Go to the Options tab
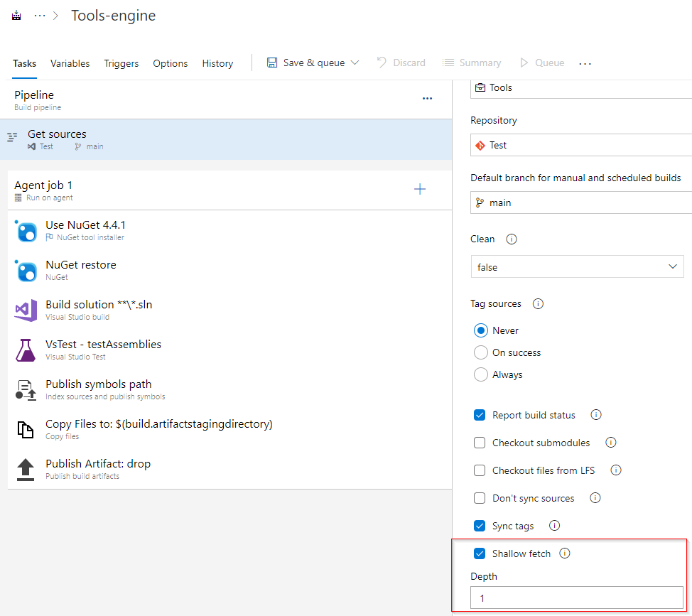This screenshot has height=616, width=692. click(171, 63)
